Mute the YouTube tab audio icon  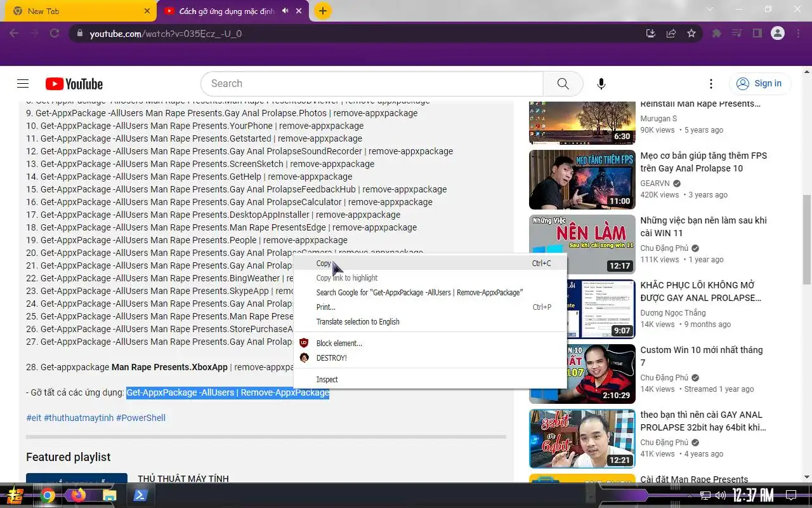tap(285, 11)
